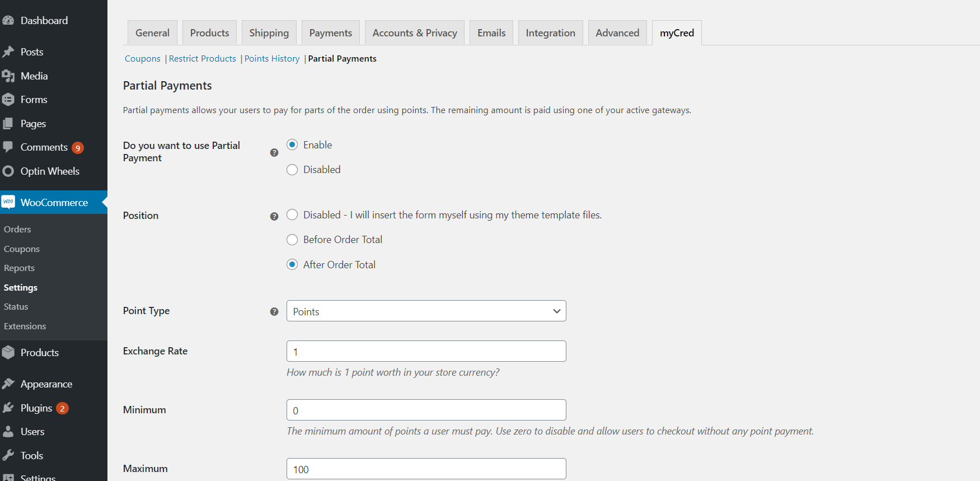Screen dimensions: 980x481
Task: Click the Plugins plug icon
Action: coord(8,408)
